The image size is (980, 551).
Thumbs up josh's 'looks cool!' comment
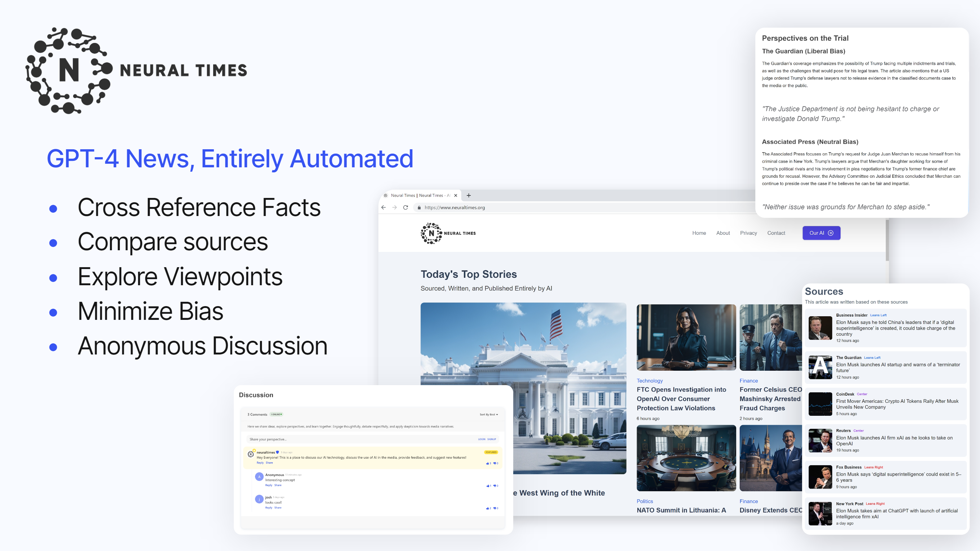487,508
